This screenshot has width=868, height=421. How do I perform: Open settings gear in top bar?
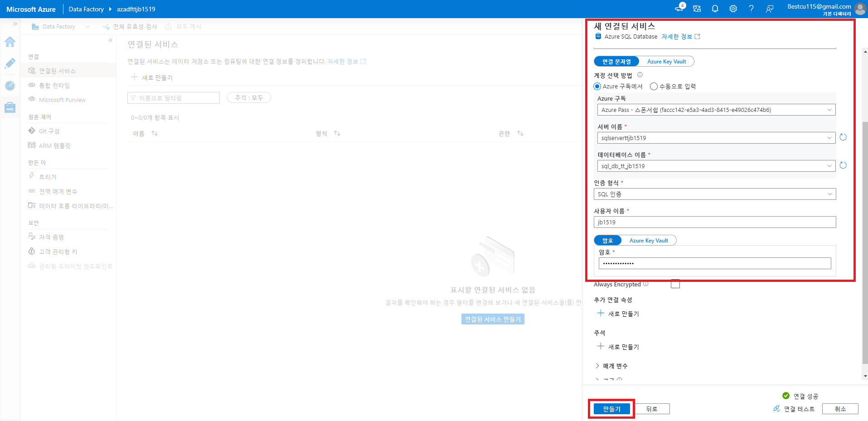click(x=733, y=9)
